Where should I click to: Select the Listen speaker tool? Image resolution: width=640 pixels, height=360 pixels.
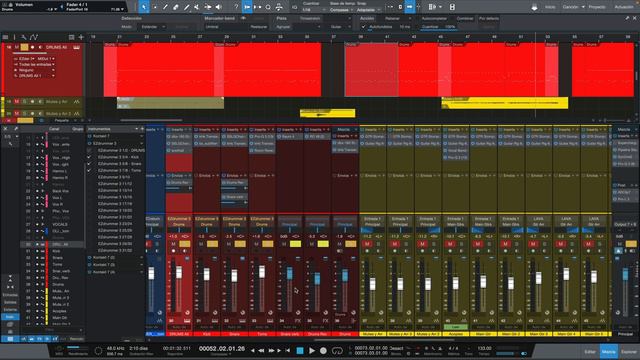(x=219, y=7)
